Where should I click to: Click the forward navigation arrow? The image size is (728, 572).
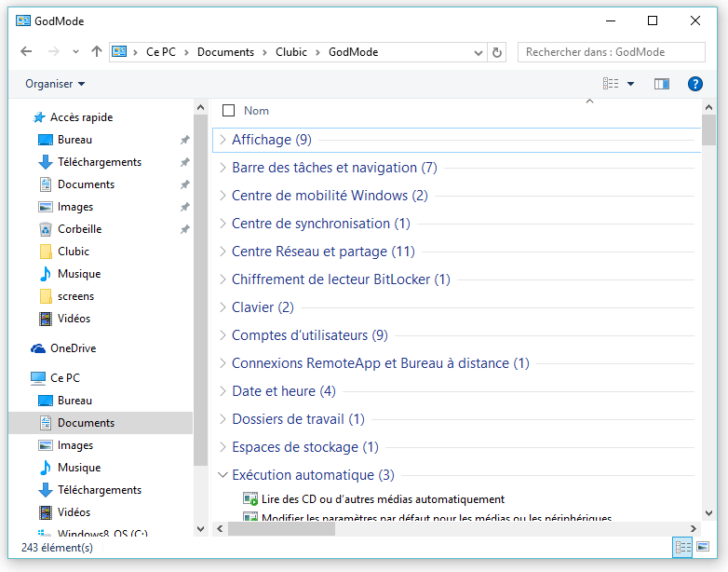pyautogui.click(x=53, y=51)
